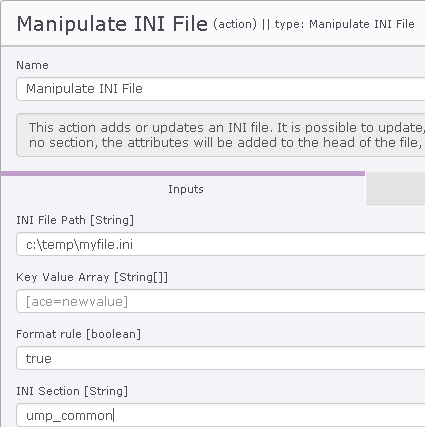The image size is (425, 427).
Task: Click the INI File Path [String] label
Action: [75, 220]
